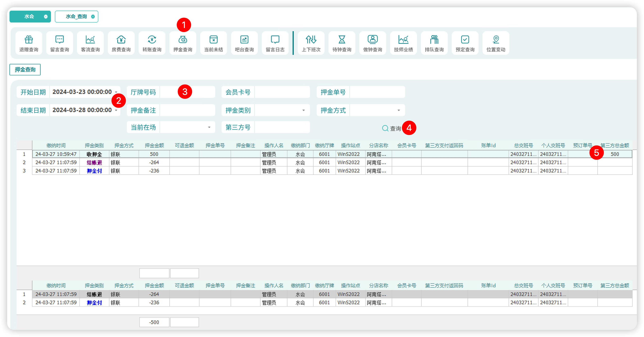Click the 厅牌号码 input field
This screenshot has height=337, width=644.
187,92
